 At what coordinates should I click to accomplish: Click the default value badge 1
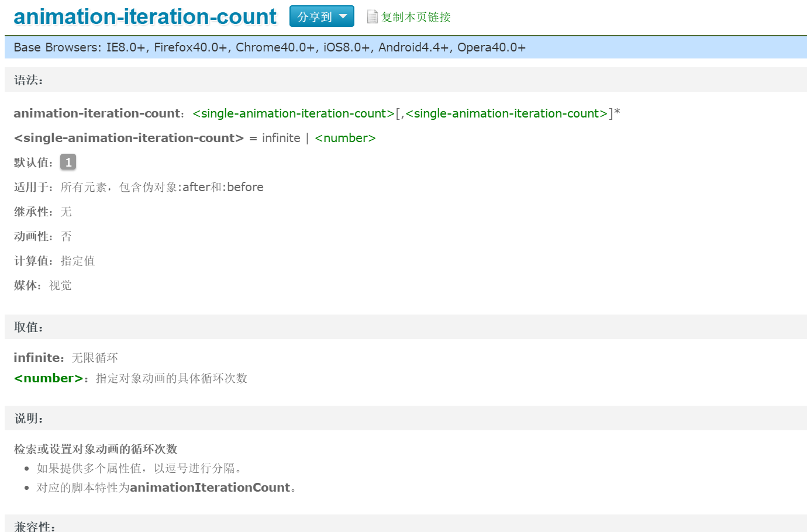(x=68, y=162)
